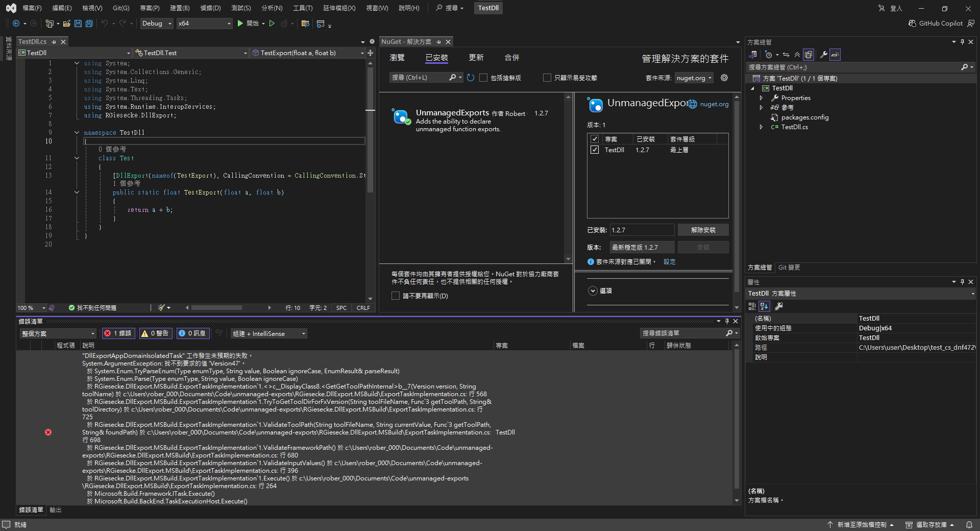Click the 解除安裝 uninstall button
Screen dimensions: 980x531
(703, 230)
